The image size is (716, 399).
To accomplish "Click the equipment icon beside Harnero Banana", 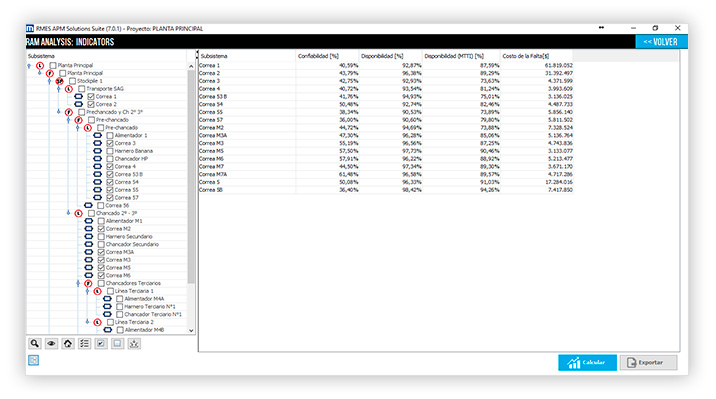I will [x=98, y=151].
